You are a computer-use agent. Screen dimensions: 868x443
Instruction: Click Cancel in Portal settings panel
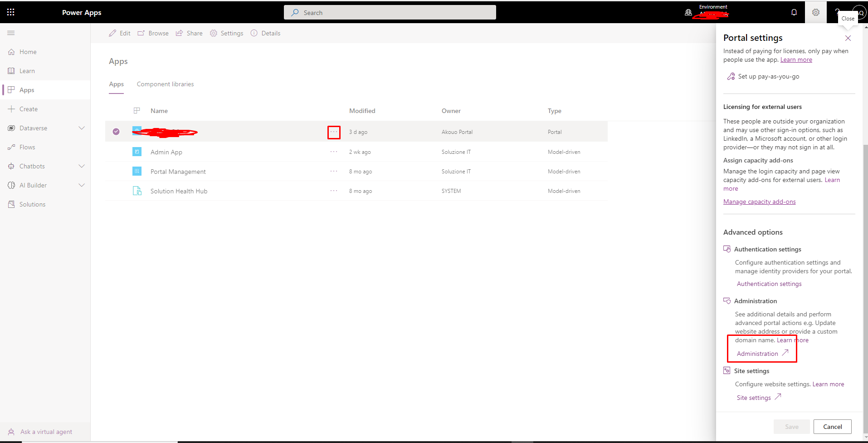coord(833,426)
